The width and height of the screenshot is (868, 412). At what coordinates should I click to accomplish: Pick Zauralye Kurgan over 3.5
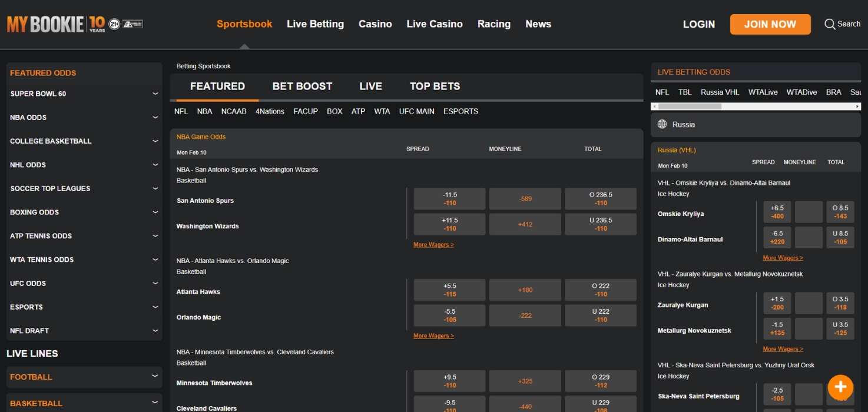840,303
